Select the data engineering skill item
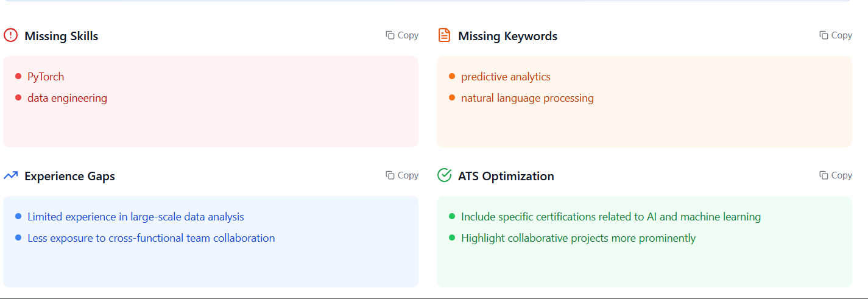 tap(67, 98)
